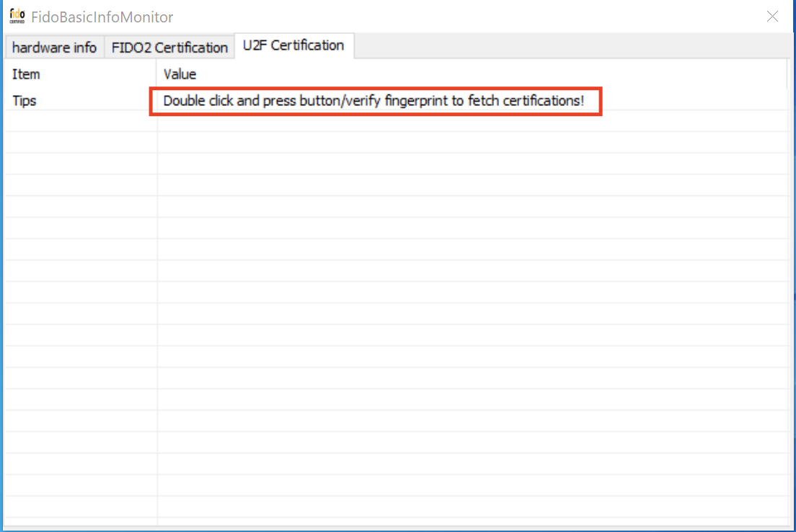
Task: Click the Item column header
Action: (26, 74)
